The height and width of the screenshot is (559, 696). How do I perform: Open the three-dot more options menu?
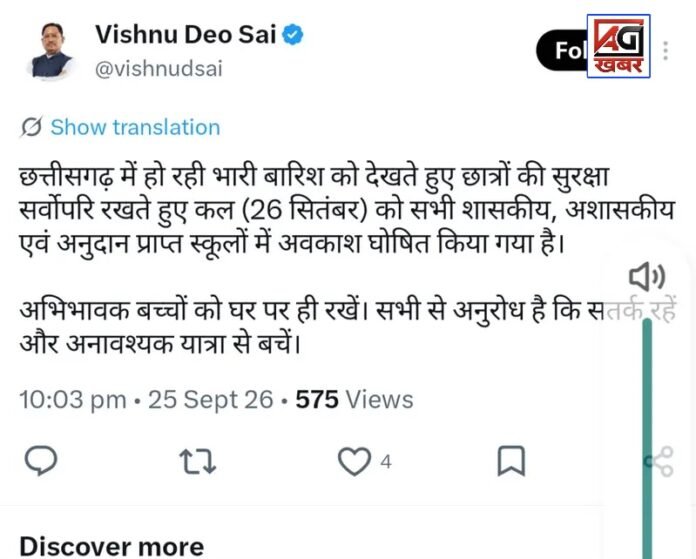665,51
